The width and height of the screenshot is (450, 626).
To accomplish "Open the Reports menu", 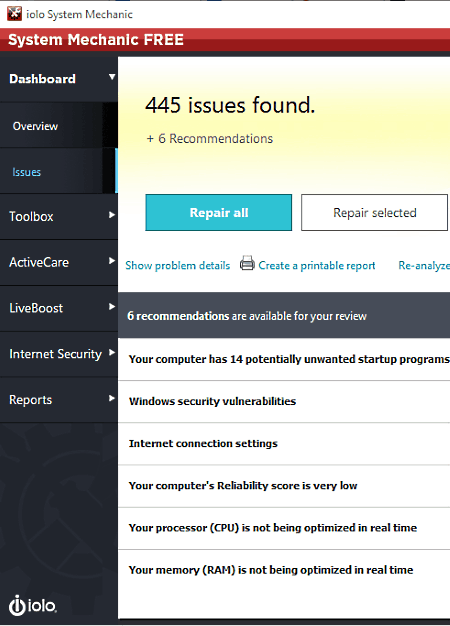I will (59, 400).
